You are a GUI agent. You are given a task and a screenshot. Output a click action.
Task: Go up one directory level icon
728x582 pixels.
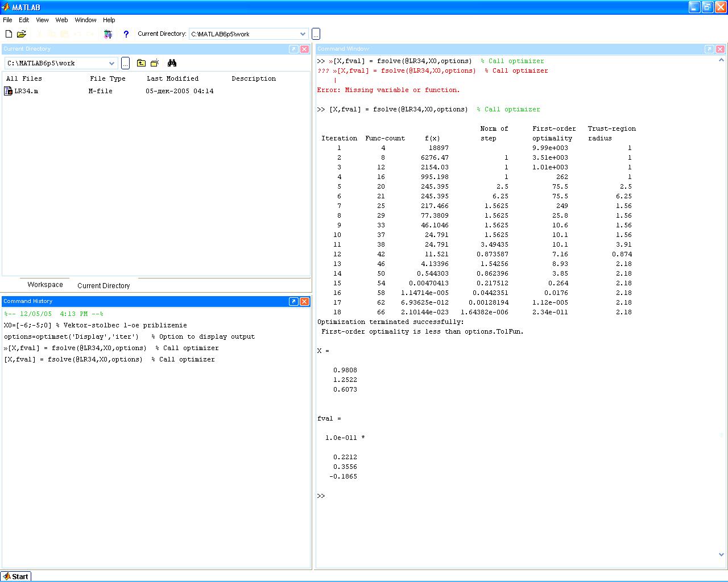tap(141, 63)
